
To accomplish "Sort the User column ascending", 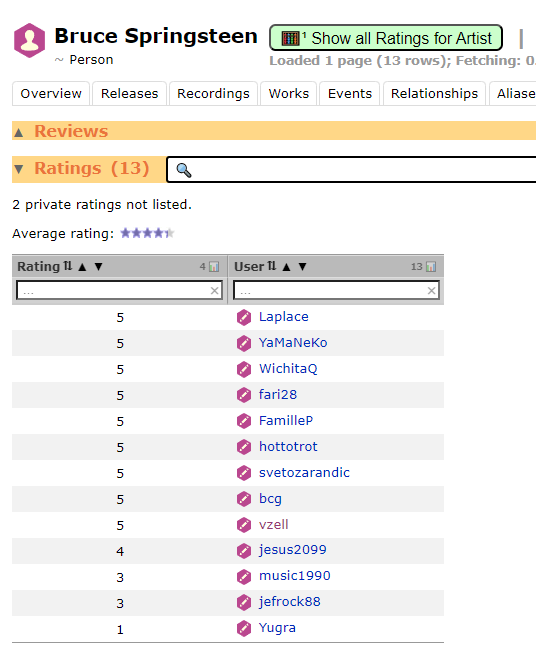I will (x=286, y=267).
